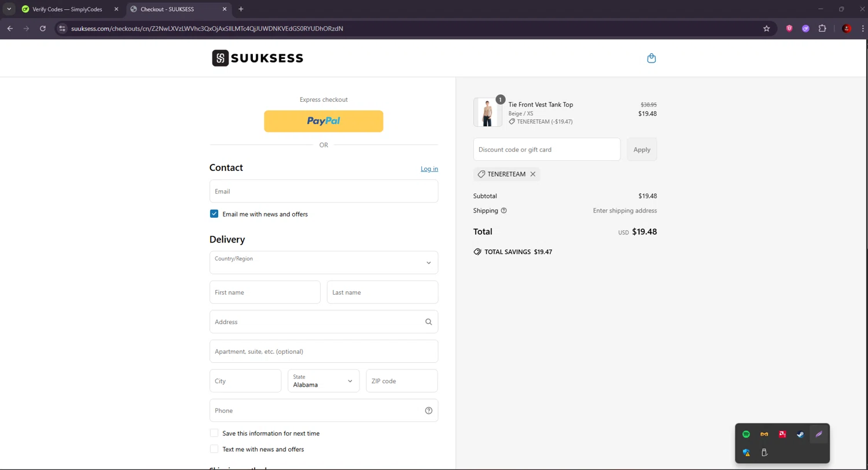Bookmark this page with the star

(x=767, y=28)
